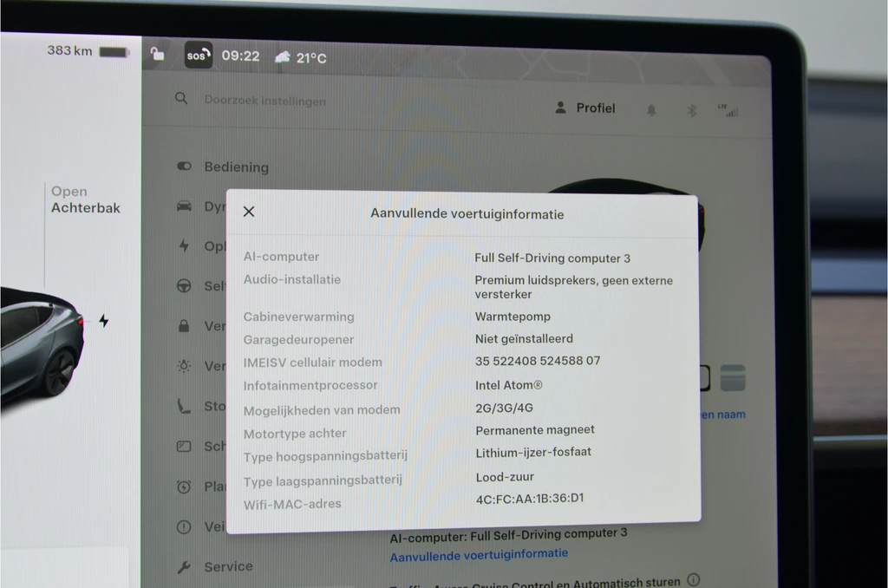Screen dimensions: 888x588
Task: Tap the Bediening toggle icon
Action: pos(184,166)
